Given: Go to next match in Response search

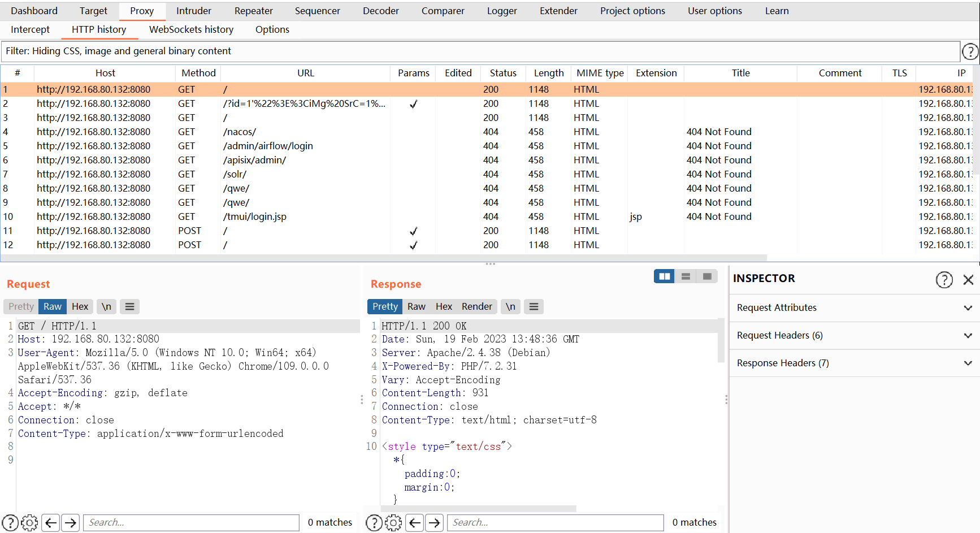Looking at the screenshot, I should coord(434,523).
